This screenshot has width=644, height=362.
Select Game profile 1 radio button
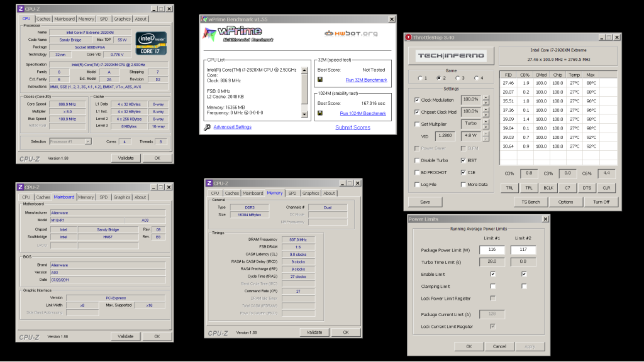pos(419,78)
